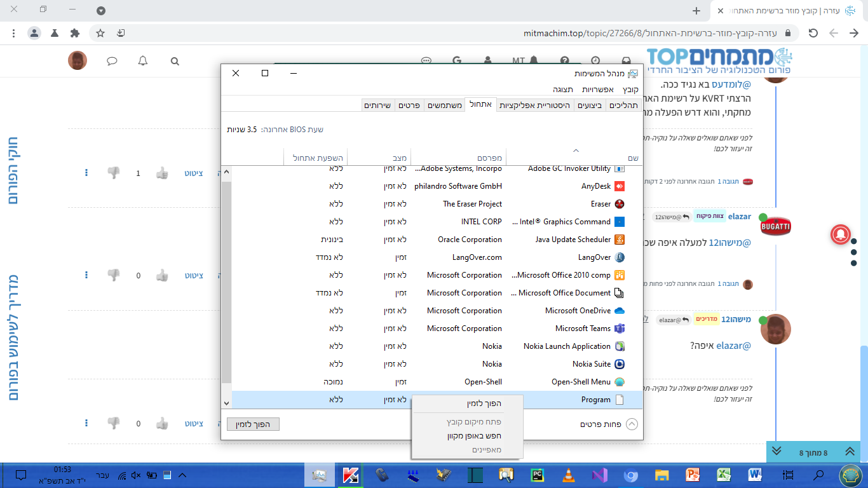Click the 'elazar' username link
868x488 pixels.
point(739,217)
